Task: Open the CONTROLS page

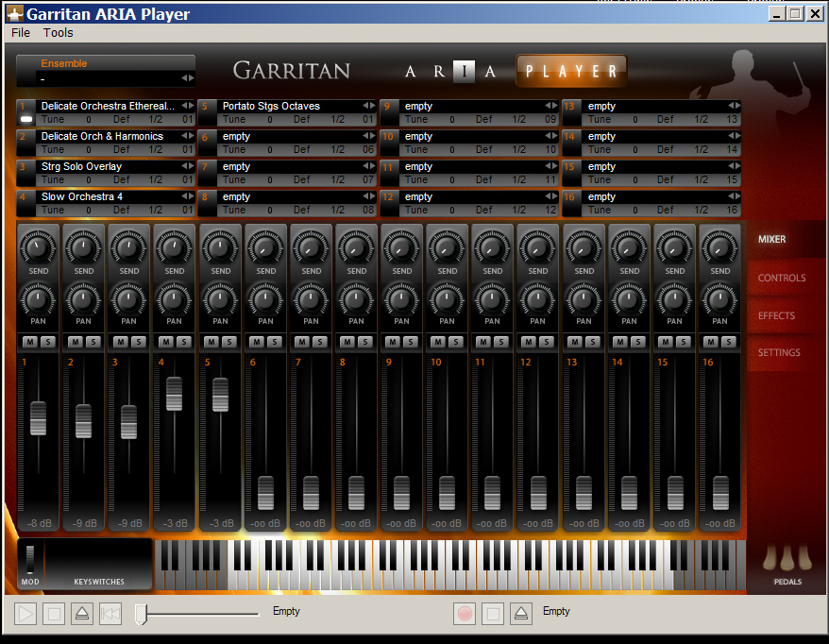Action: (x=782, y=278)
